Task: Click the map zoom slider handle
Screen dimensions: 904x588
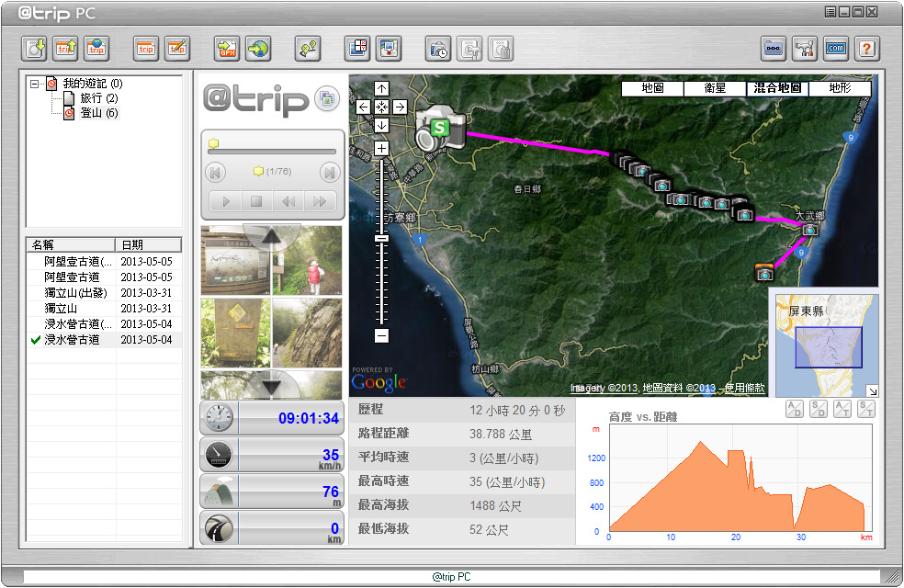Action: coord(381,238)
